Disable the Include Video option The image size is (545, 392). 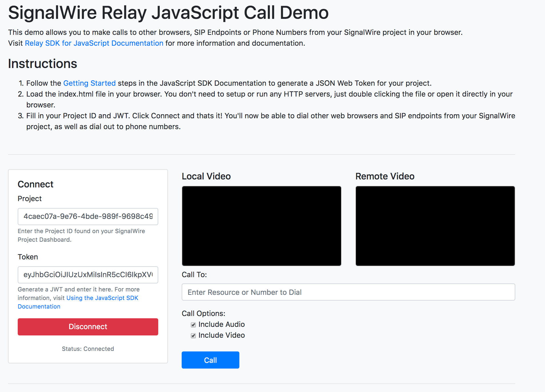pyautogui.click(x=193, y=335)
